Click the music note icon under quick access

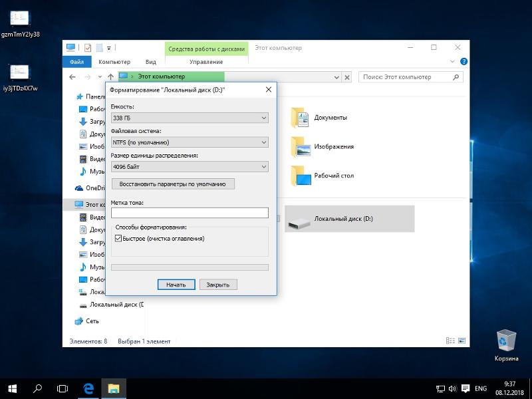[x=82, y=172]
